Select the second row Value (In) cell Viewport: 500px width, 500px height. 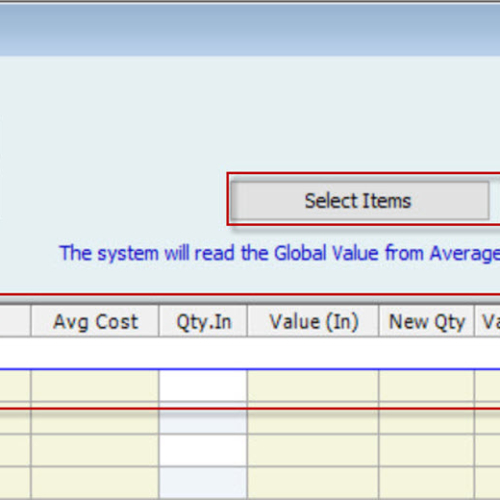(313, 386)
